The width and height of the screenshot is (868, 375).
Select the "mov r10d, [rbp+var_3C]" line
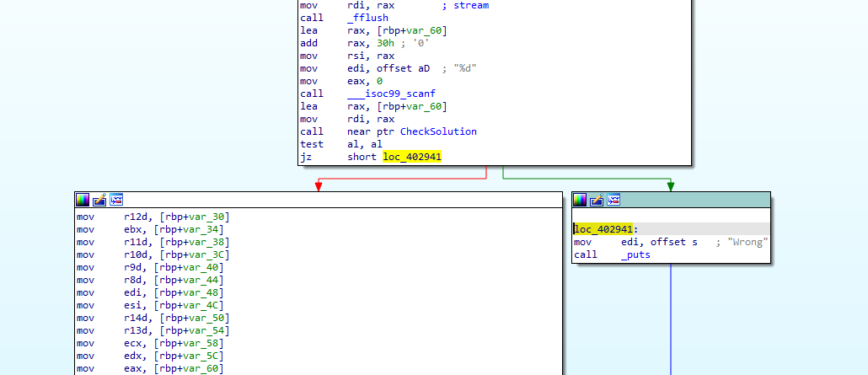tap(153, 254)
